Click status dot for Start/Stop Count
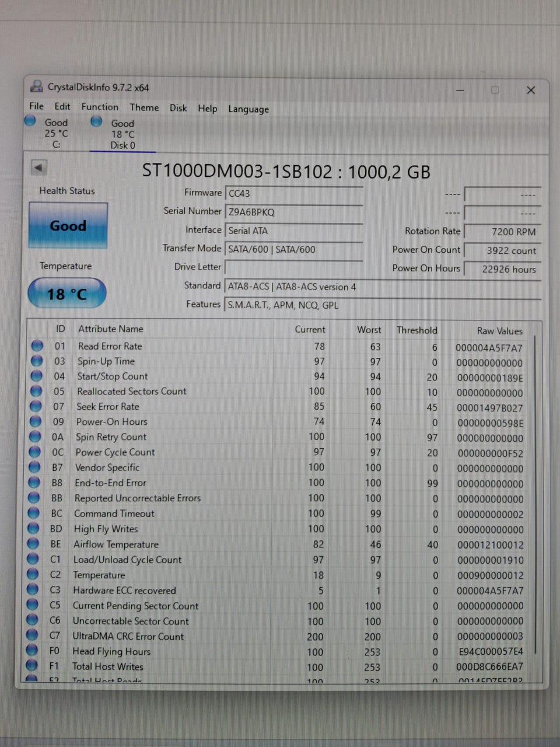The image size is (560, 747). (36, 376)
